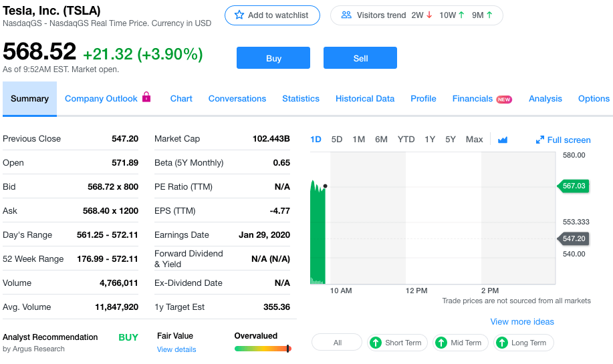
Task: Click the Full screen expand arrows icon
Action: (540, 140)
